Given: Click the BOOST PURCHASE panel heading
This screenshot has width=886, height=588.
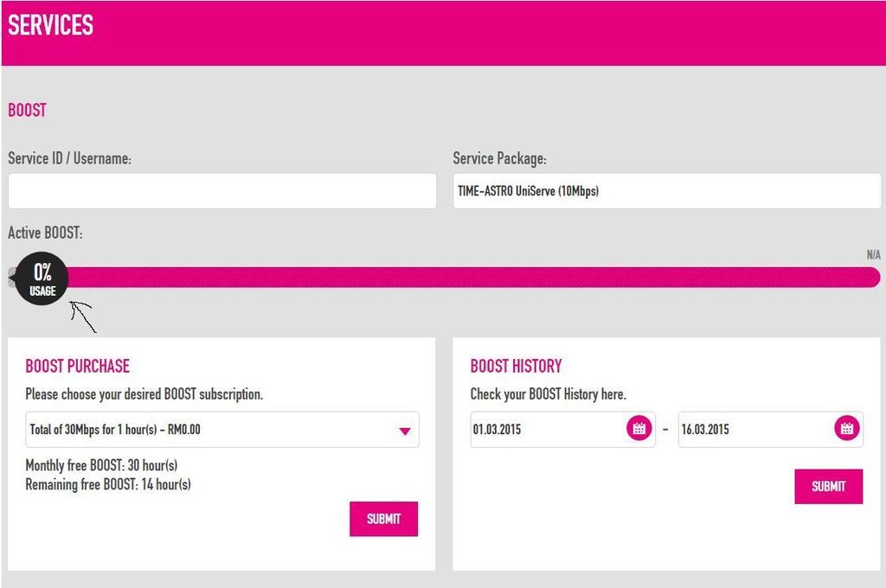Looking at the screenshot, I should pos(77,366).
